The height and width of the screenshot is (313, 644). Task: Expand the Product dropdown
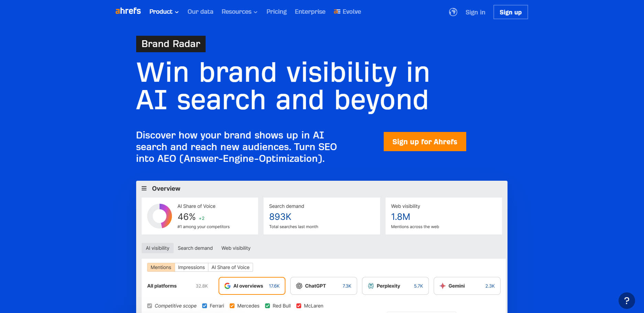point(164,11)
